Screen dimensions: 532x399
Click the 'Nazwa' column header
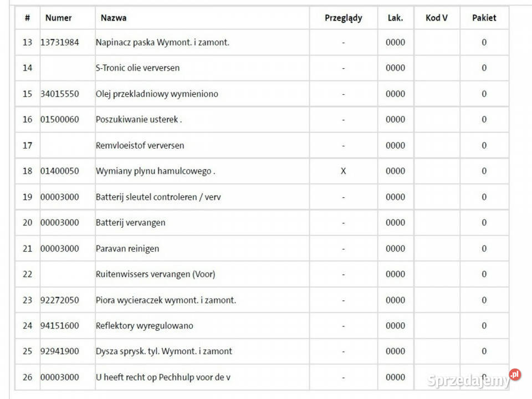click(114, 18)
